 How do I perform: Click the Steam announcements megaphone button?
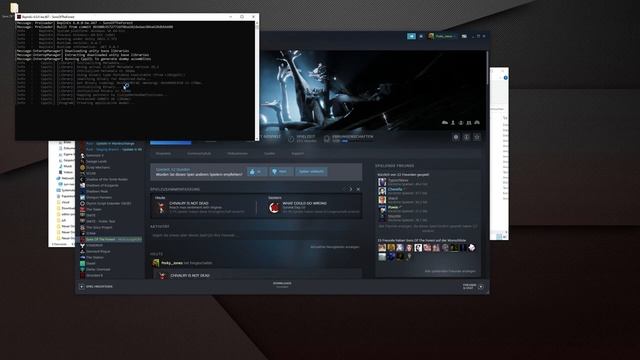(411, 36)
